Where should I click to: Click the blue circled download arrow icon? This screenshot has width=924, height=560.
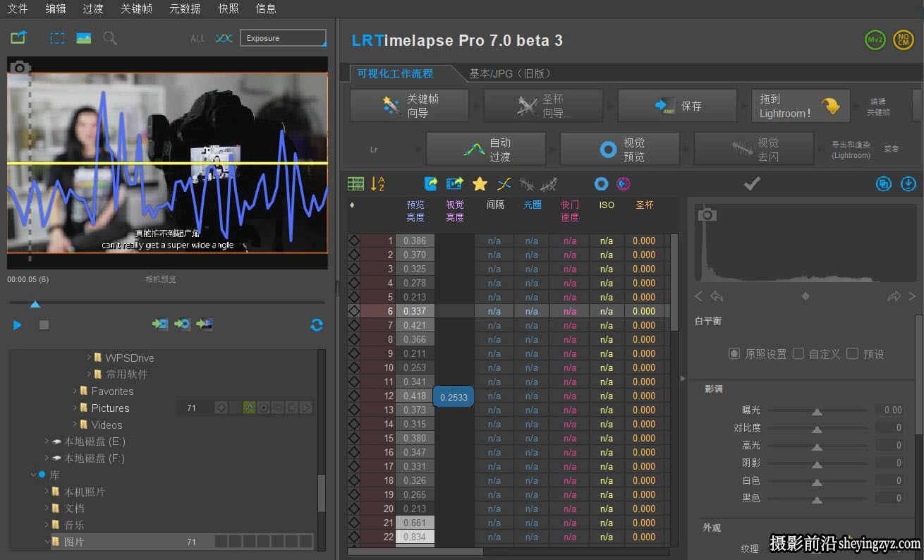(x=908, y=184)
